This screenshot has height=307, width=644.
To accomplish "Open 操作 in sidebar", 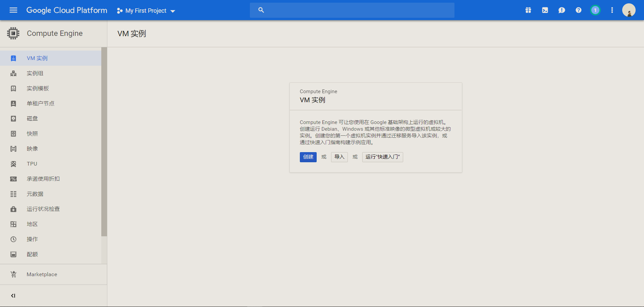I will tap(51, 239).
